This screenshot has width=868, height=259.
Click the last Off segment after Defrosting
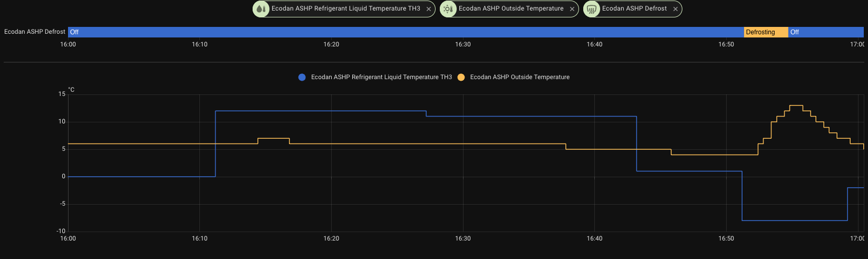[x=826, y=32]
